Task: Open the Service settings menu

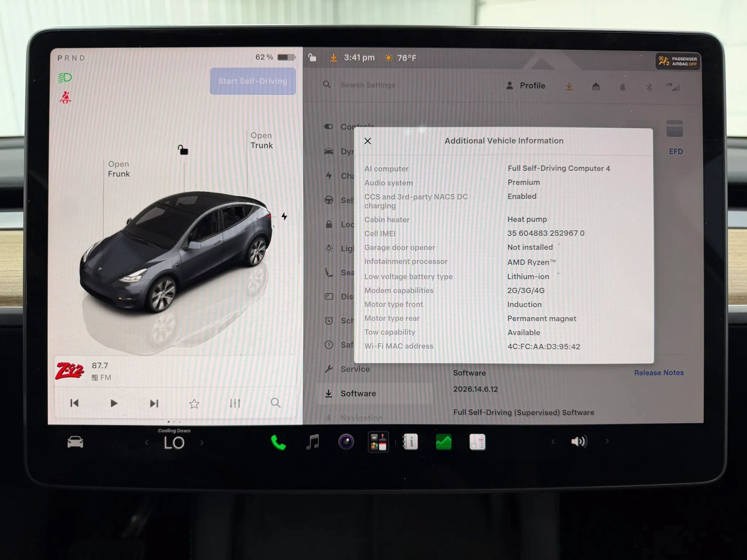Action: pos(355,369)
